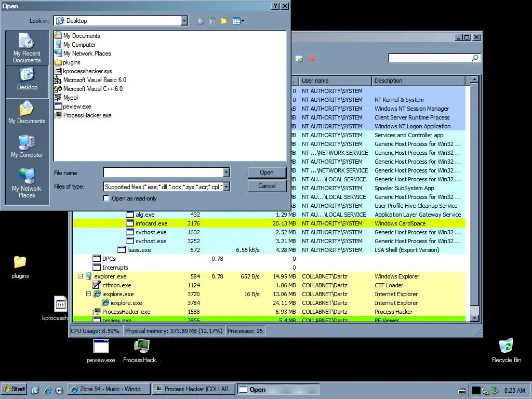Click the Open button in dialog

click(x=267, y=172)
